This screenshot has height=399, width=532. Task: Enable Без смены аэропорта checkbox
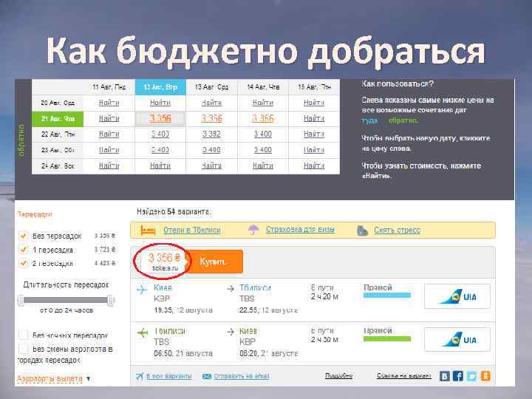coord(23,349)
